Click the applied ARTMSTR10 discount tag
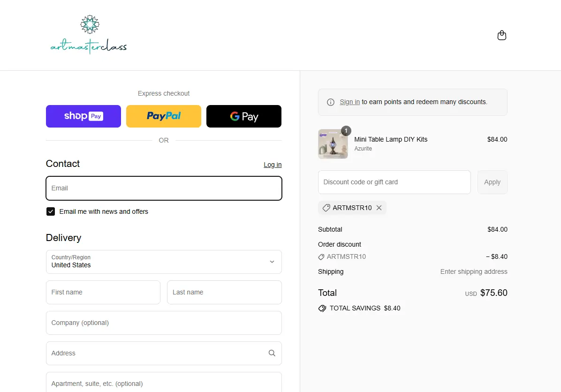561x392 pixels. point(347,208)
